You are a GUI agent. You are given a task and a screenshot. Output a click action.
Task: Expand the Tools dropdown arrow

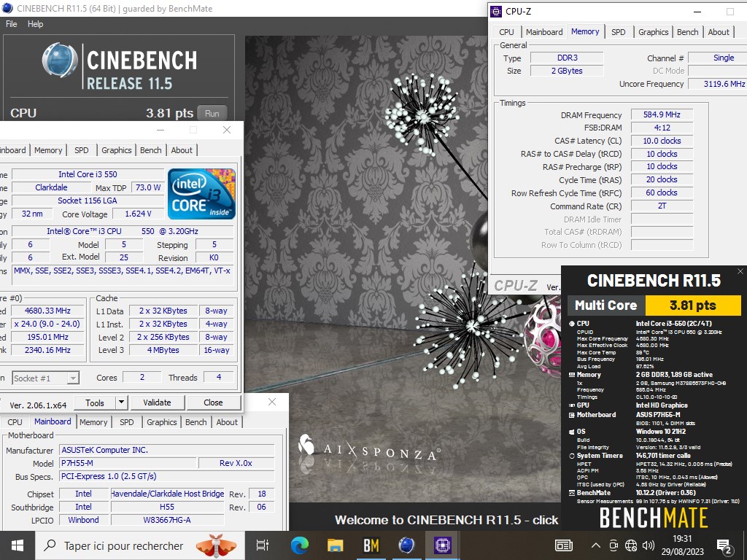pos(122,402)
